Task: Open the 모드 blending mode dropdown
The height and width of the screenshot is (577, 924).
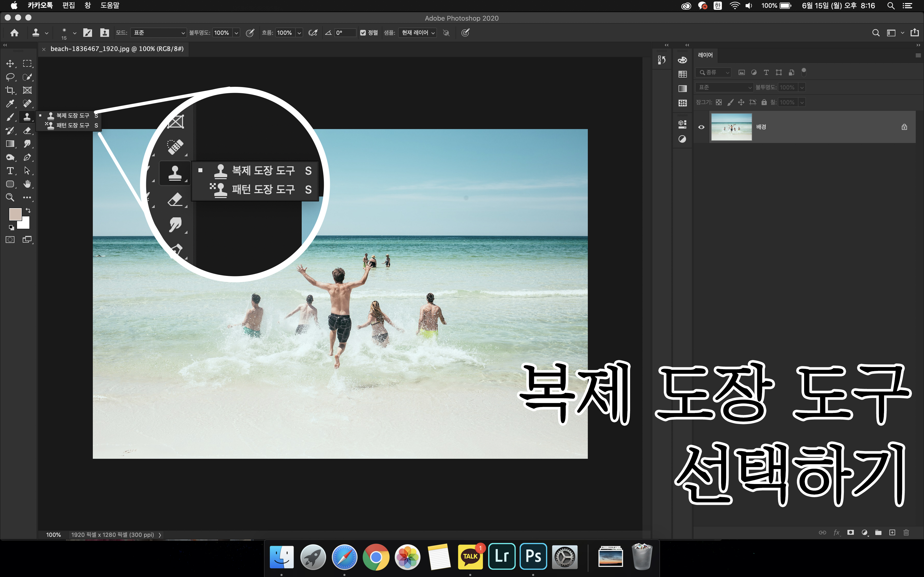Action: coord(158,33)
